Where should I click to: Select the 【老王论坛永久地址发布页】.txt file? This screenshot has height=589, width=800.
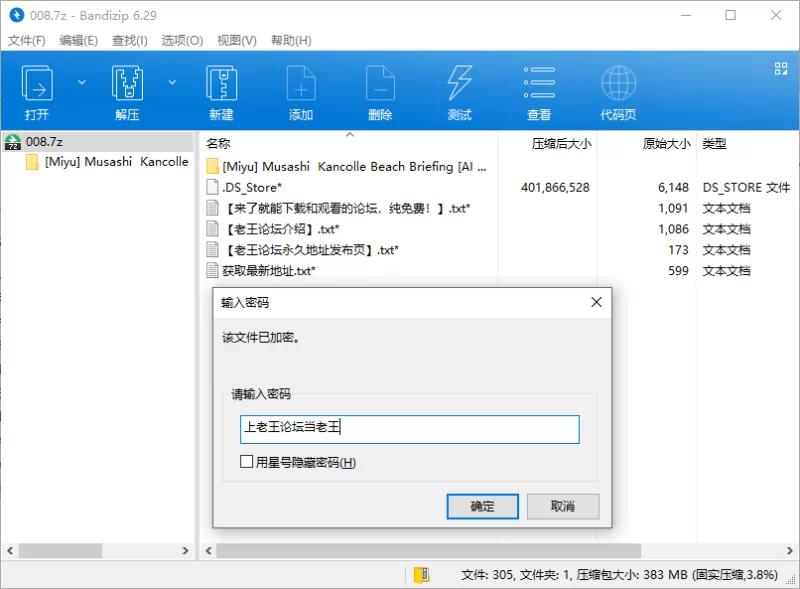[310, 250]
